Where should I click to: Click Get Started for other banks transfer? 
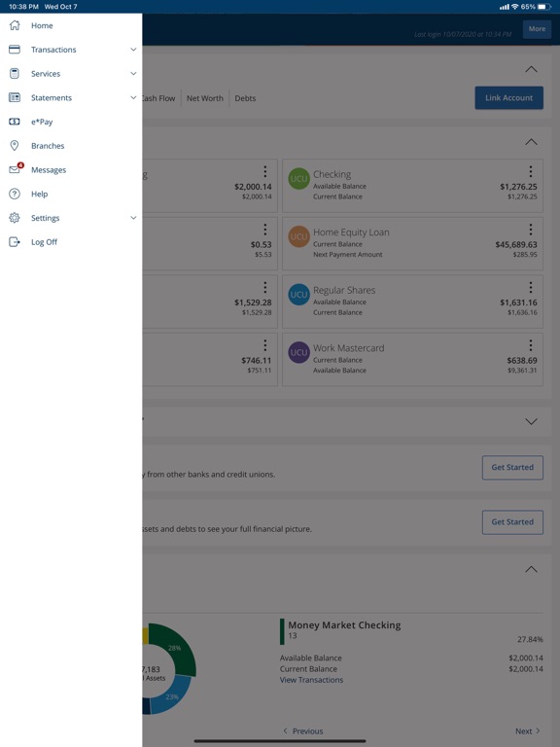pos(512,467)
